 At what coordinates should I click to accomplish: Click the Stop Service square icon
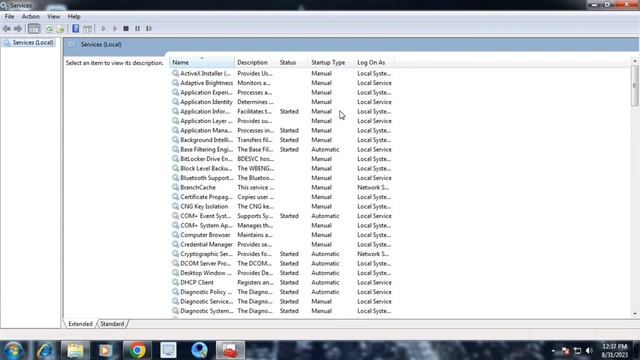pyautogui.click(x=126, y=29)
